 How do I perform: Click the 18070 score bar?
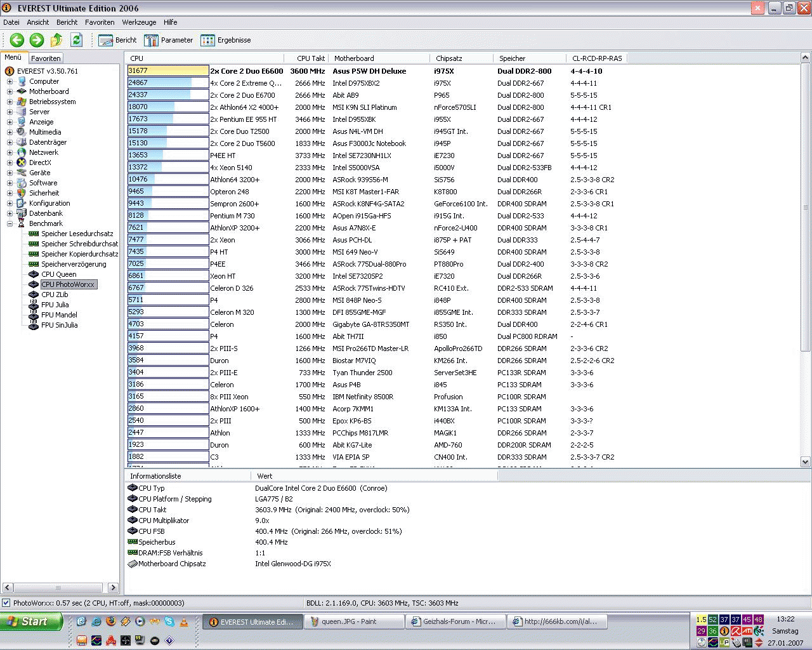(x=168, y=107)
